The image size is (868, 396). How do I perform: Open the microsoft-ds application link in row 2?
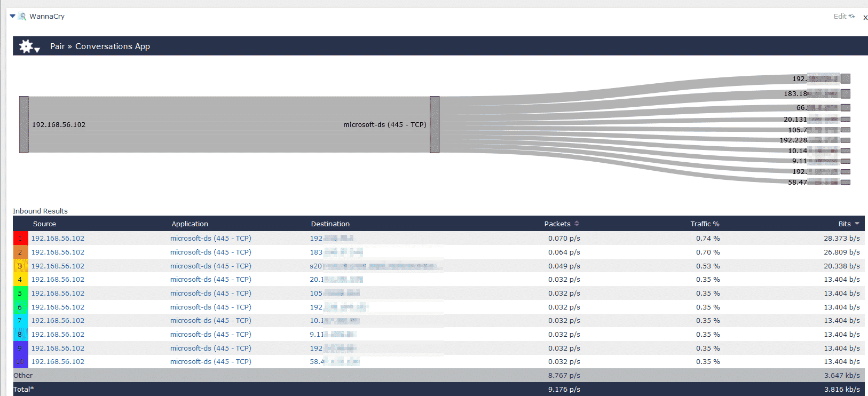(211, 252)
